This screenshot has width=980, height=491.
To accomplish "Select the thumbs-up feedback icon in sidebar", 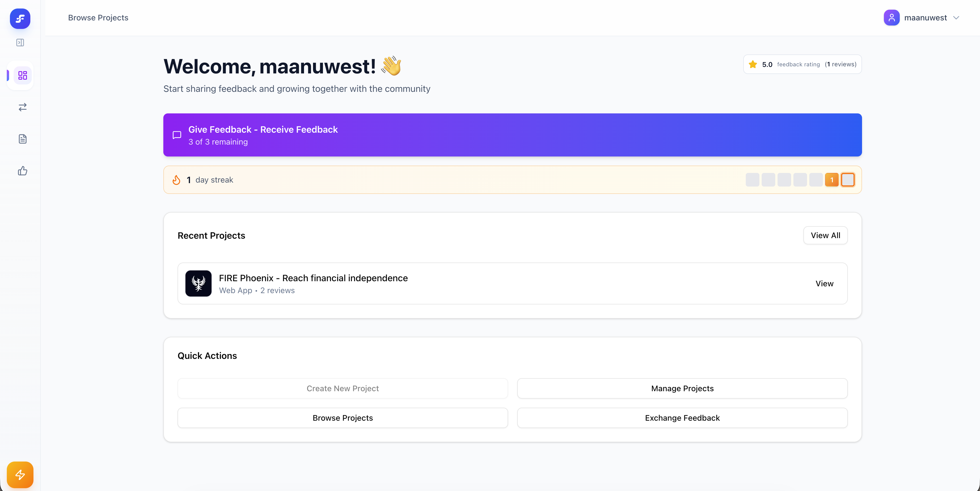I will [x=22, y=171].
